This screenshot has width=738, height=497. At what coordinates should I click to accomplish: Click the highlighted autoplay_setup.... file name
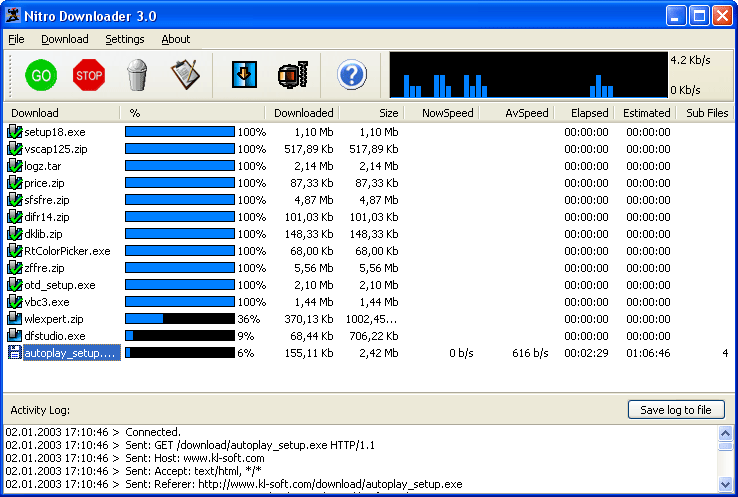coord(72,353)
